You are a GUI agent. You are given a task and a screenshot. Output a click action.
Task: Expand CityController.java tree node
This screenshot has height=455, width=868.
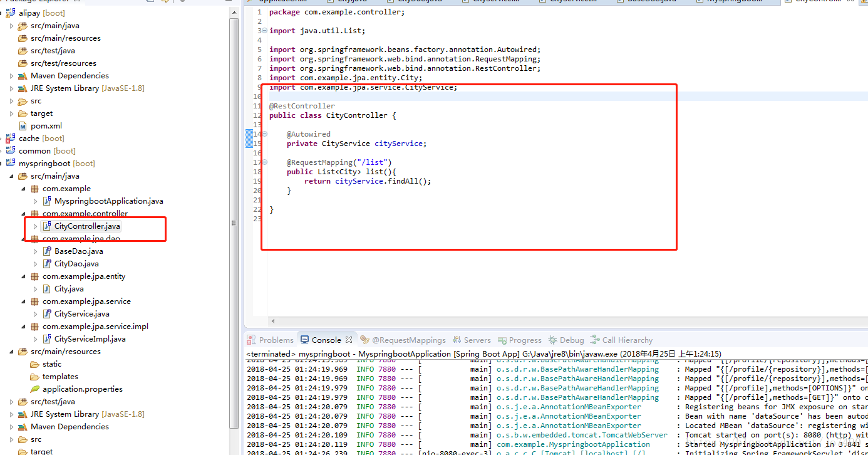coord(35,226)
